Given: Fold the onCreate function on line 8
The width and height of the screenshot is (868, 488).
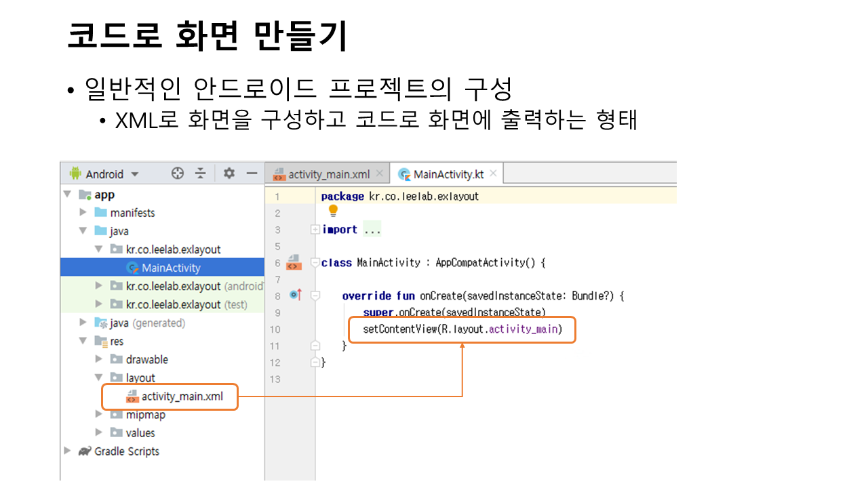Looking at the screenshot, I should click(315, 296).
